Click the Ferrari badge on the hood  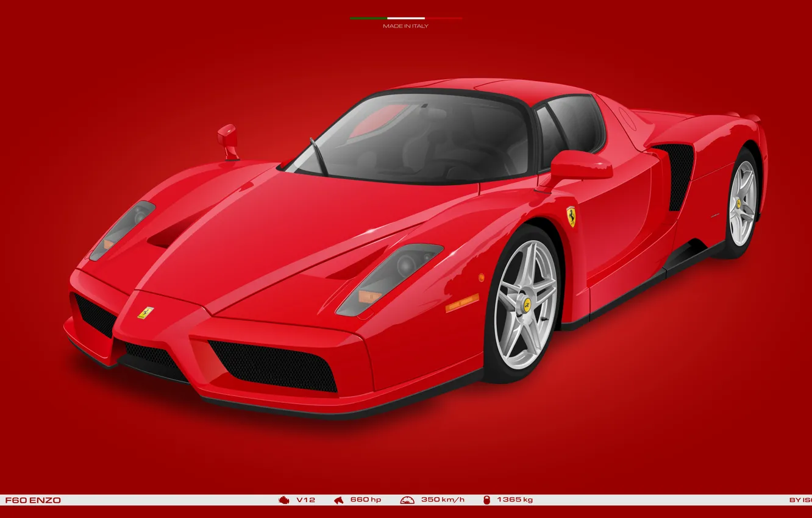tap(145, 313)
